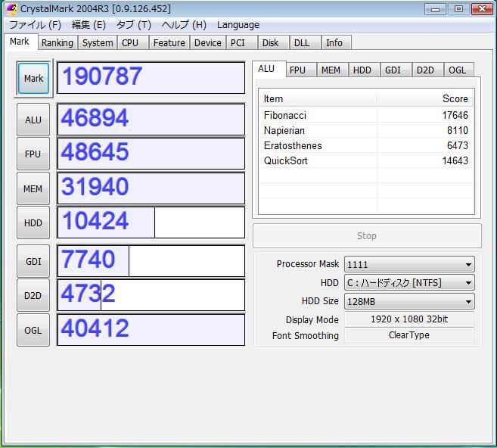
Task: Click the OGL score 40412
Action: pyautogui.click(x=151, y=330)
